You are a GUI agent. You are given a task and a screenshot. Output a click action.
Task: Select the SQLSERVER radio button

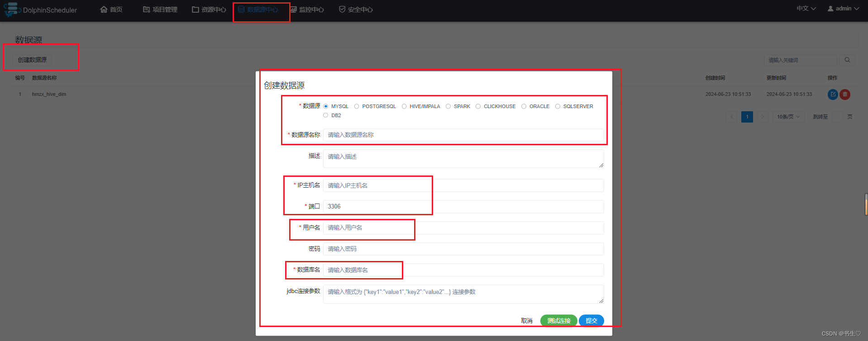point(558,106)
